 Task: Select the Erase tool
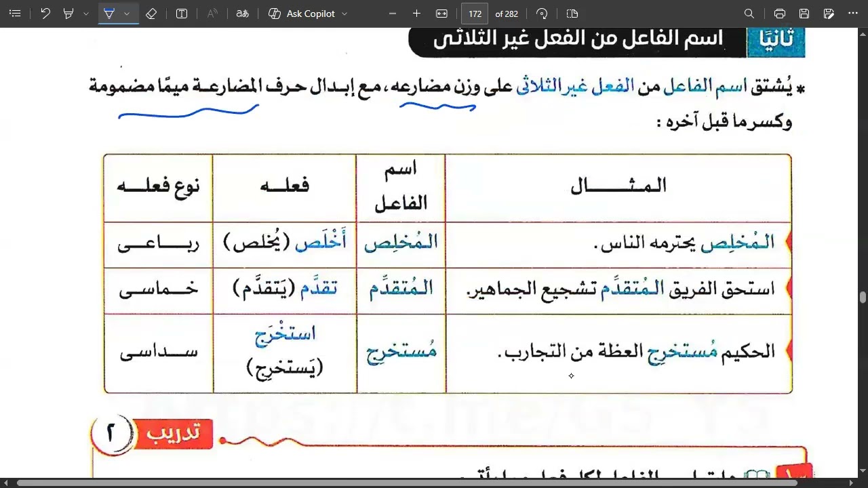151,14
